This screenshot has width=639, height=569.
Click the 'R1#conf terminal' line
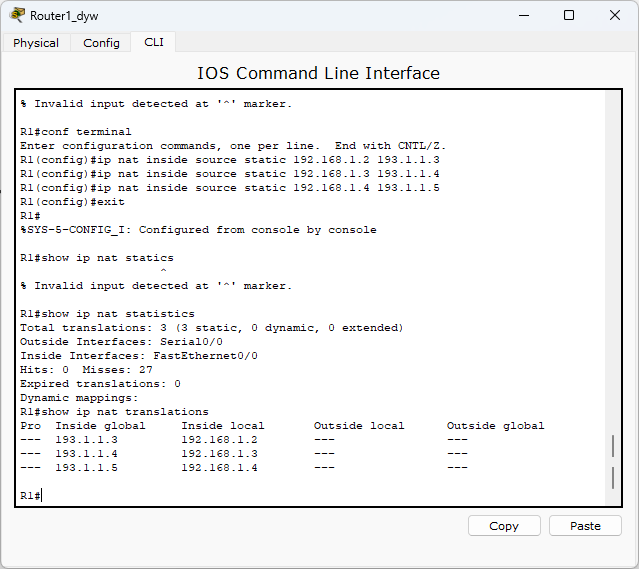[x=76, y=132]
